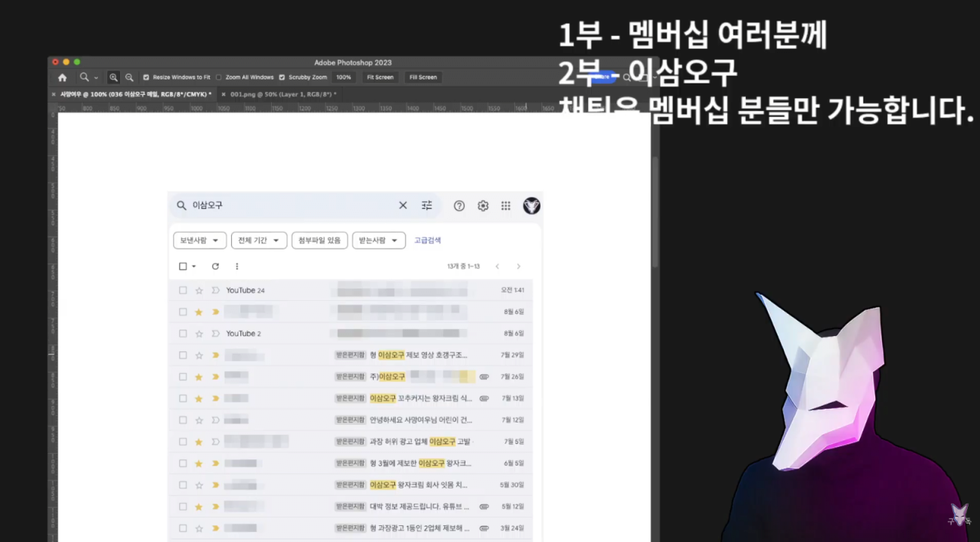Image resolution: width=980 pixels, height=542 pixels.
Task: Go to the next page of results arrow
Action: 518,266
